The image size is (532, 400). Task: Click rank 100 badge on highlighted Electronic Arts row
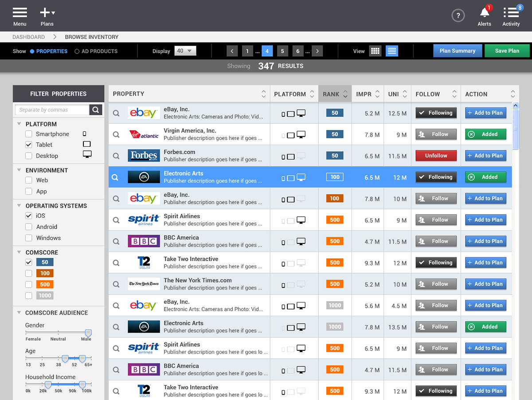click(x=335, y=177)
